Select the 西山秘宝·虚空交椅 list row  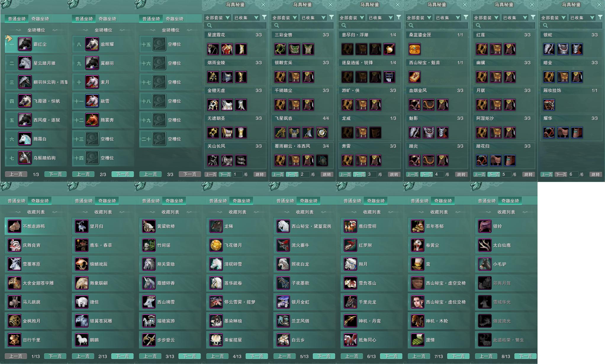click(x=439, y=283)
